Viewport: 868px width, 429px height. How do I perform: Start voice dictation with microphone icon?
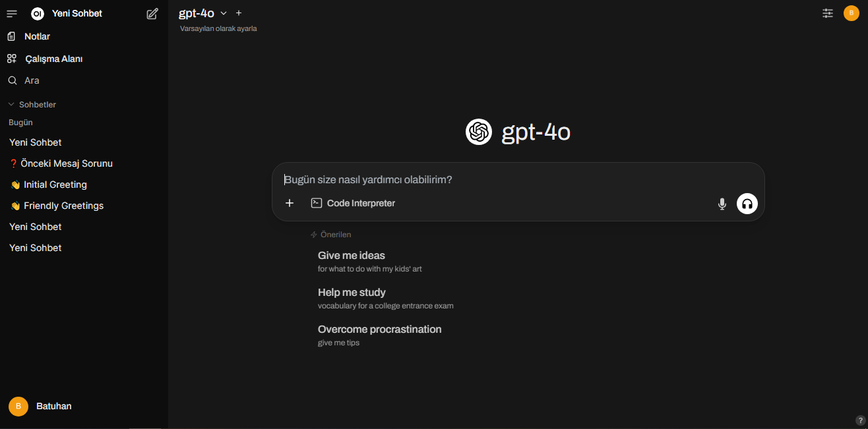click(x=722, y=204)
